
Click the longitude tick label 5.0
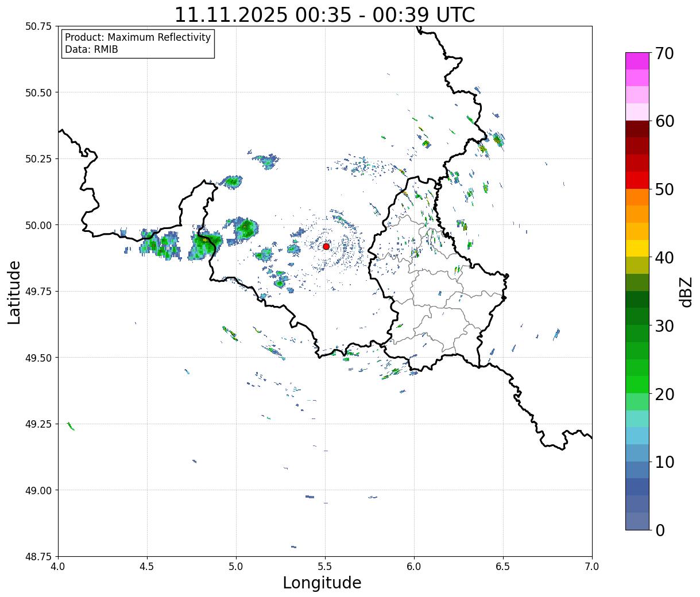pos(236,567)
